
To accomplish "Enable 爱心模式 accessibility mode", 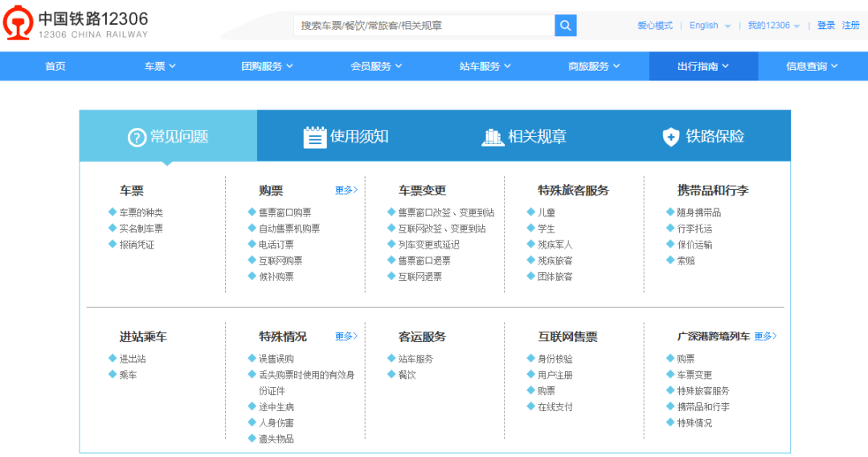I will pyautogui.click(x=655, y=26).
